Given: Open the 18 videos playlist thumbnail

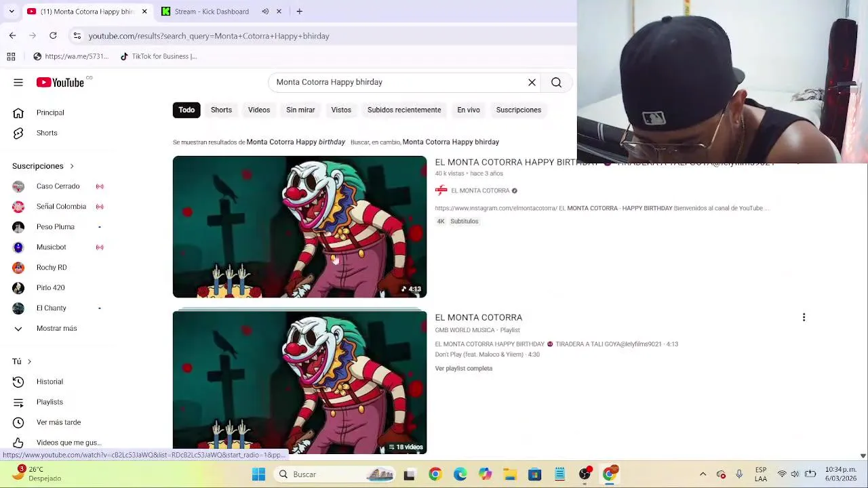Looking at the screenshot, I should (x=300, y=383).
